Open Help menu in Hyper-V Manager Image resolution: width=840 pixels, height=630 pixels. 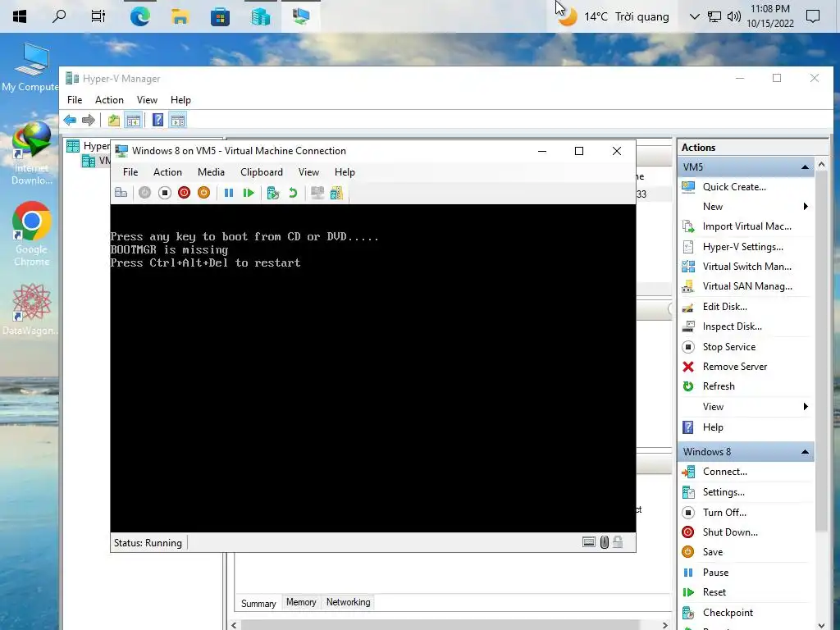180,100
